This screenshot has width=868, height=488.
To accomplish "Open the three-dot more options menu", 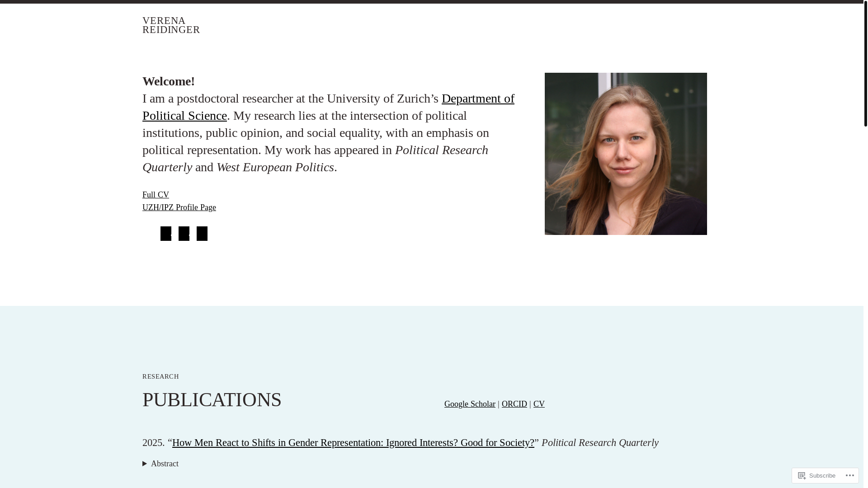I will click(x=849, y=475).
